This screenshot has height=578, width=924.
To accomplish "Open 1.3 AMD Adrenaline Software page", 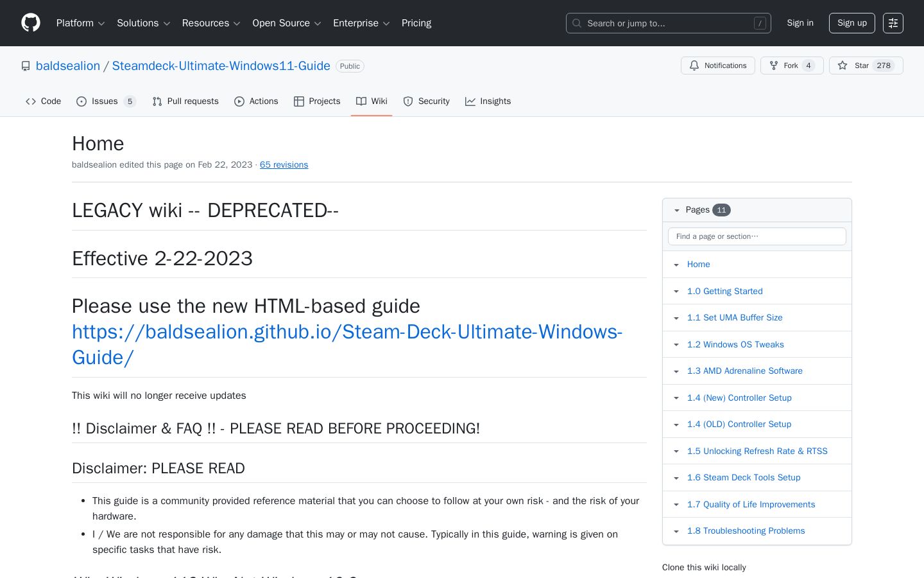I will (745, 371).
